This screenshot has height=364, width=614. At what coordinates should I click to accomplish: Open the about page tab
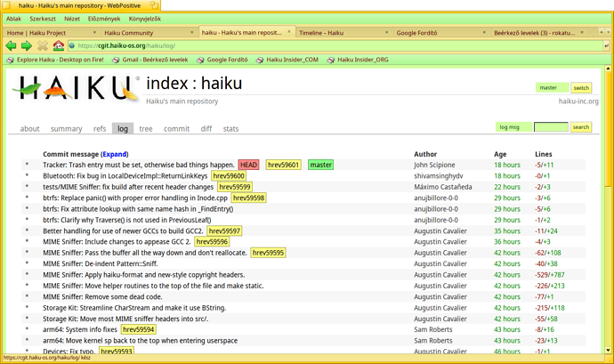tap(29, 128)
